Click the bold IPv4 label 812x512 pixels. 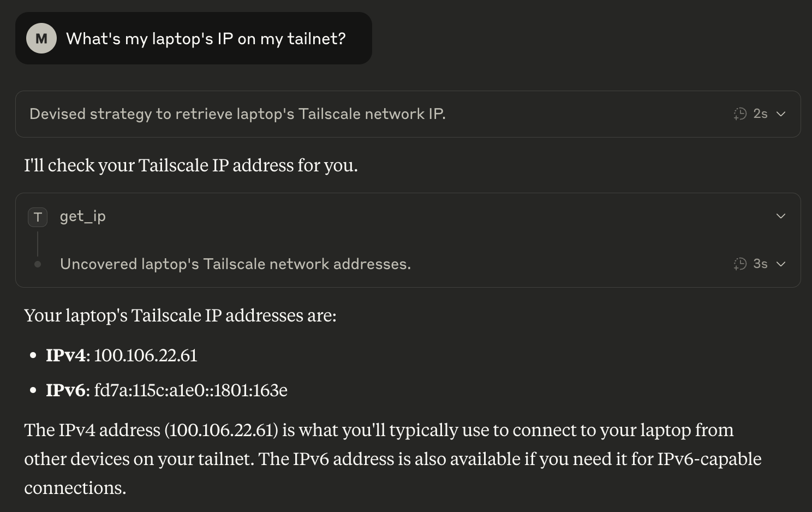(x=65, y=355)
